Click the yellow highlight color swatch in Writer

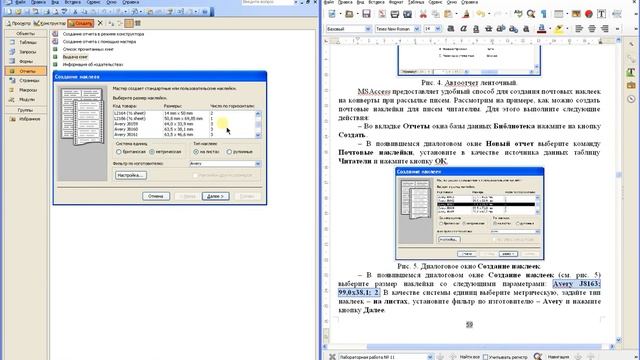click(559, 29)
